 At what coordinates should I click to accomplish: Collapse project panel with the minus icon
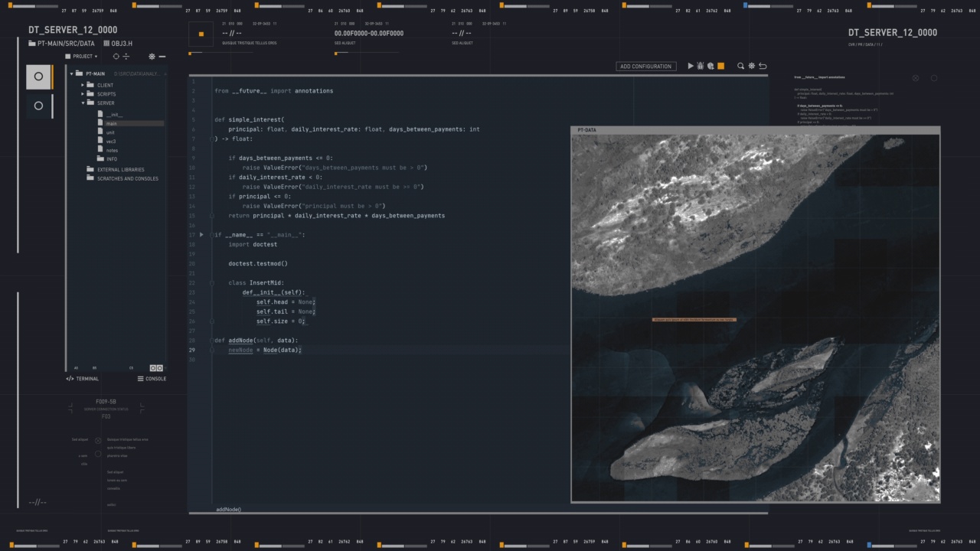point(162,57)
